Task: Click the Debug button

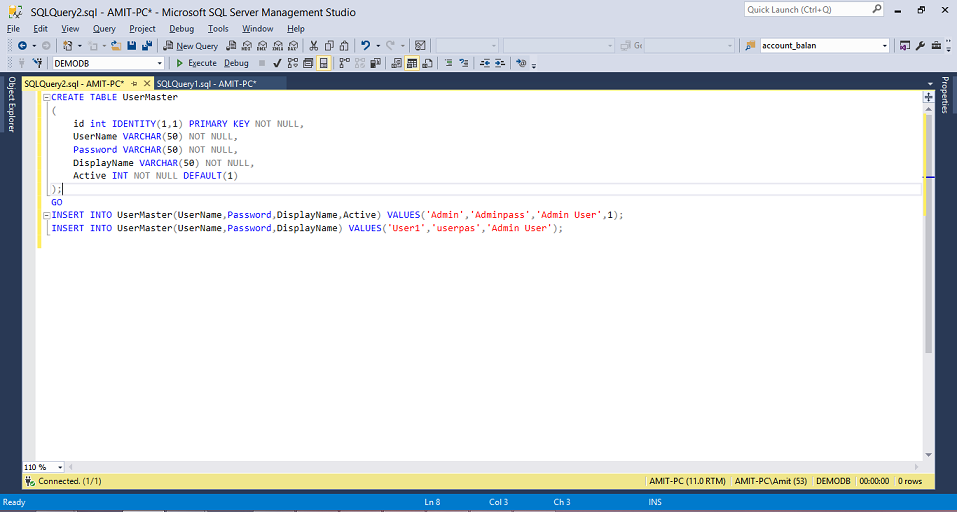Action: click(236, 63)
